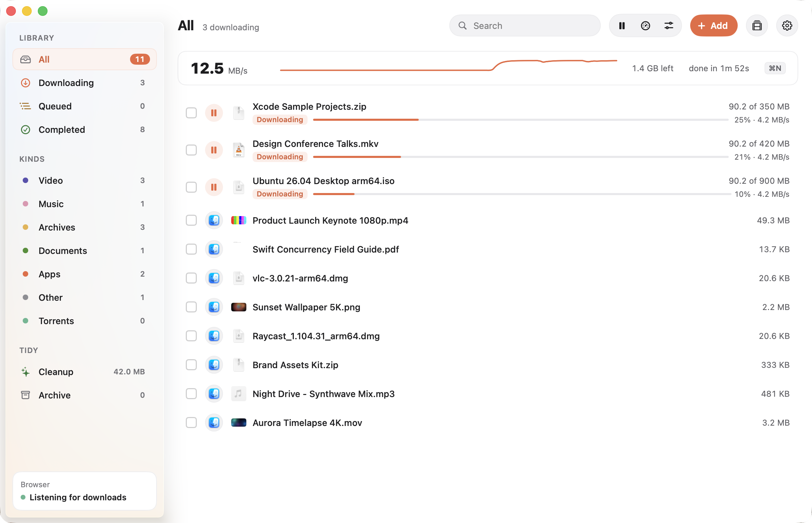The height and width of the screenshot is (523, 812).
Task: Open the Archive item under Tidy
Action: point(85,395)
